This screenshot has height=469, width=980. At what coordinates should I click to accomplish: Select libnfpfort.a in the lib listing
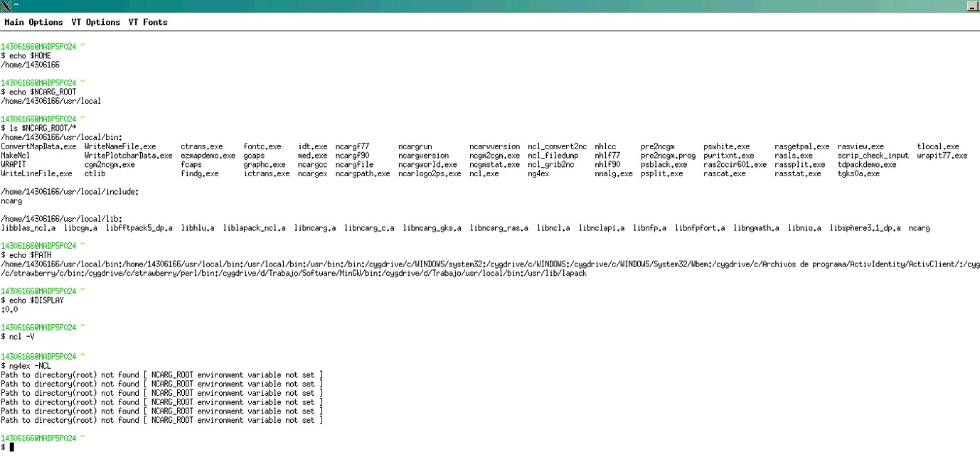(700, 228)
